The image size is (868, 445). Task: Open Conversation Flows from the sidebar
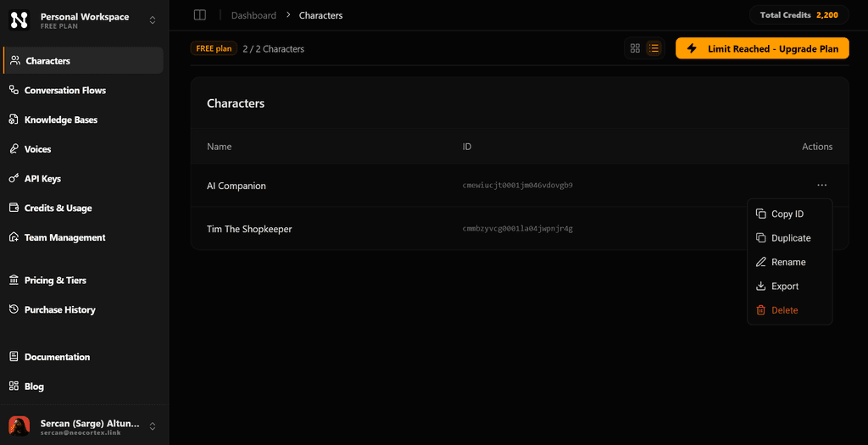[64, 91]
